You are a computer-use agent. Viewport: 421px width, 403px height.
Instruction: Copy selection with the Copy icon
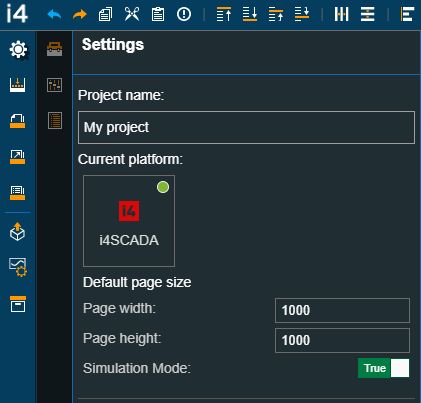point(105,15)
